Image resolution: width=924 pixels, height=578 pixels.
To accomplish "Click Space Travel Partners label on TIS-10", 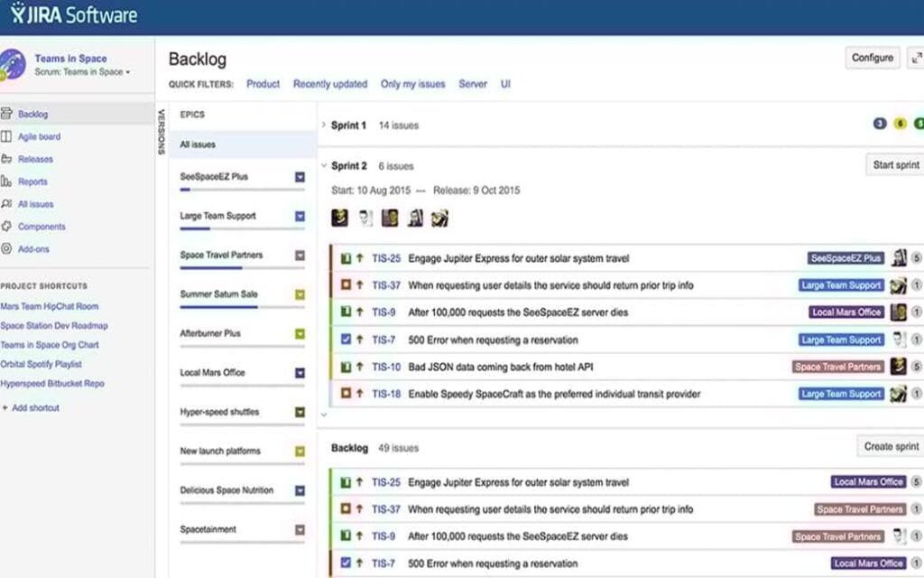I will click(838, 367).
